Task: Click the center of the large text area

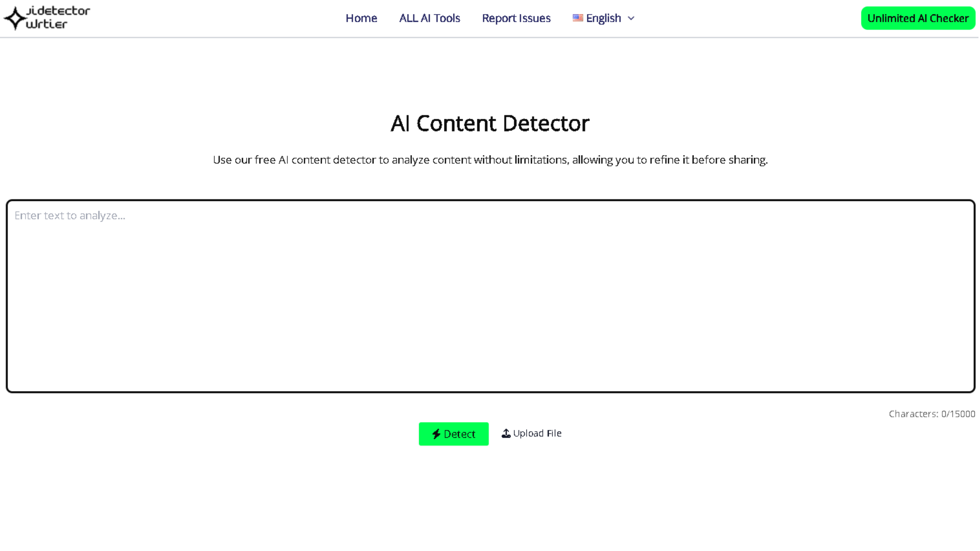Action: click(490, 296)
